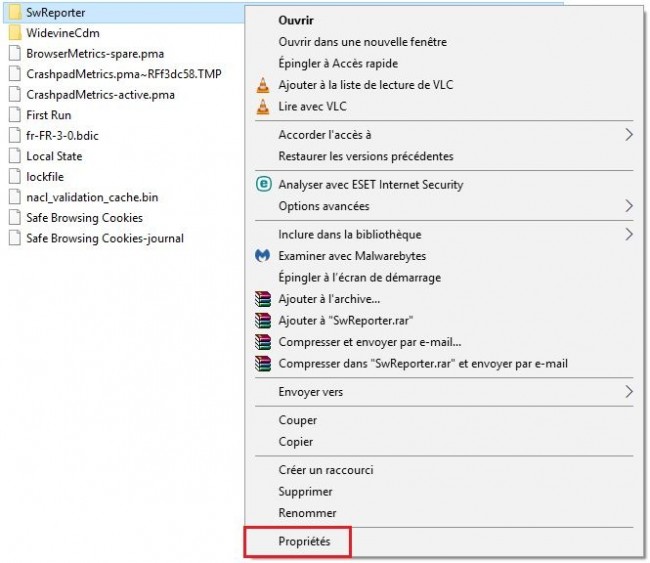Click file icon of lockfile

pos(15,177)
